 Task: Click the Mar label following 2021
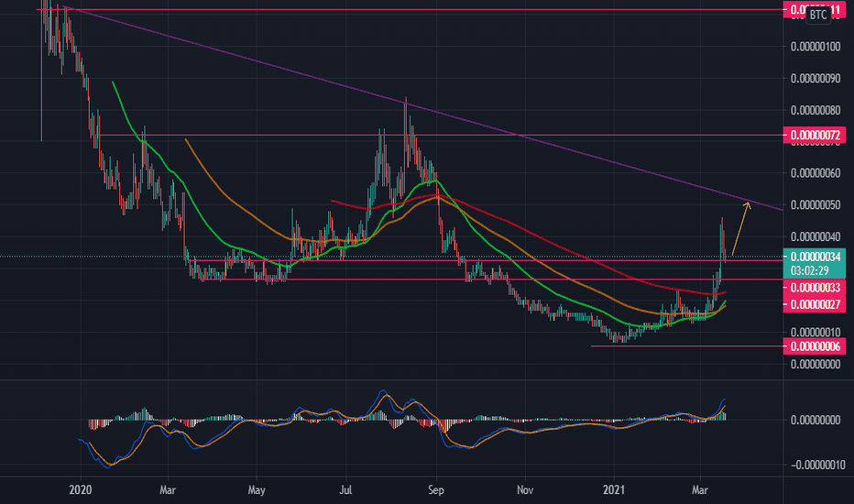[700, 490]
